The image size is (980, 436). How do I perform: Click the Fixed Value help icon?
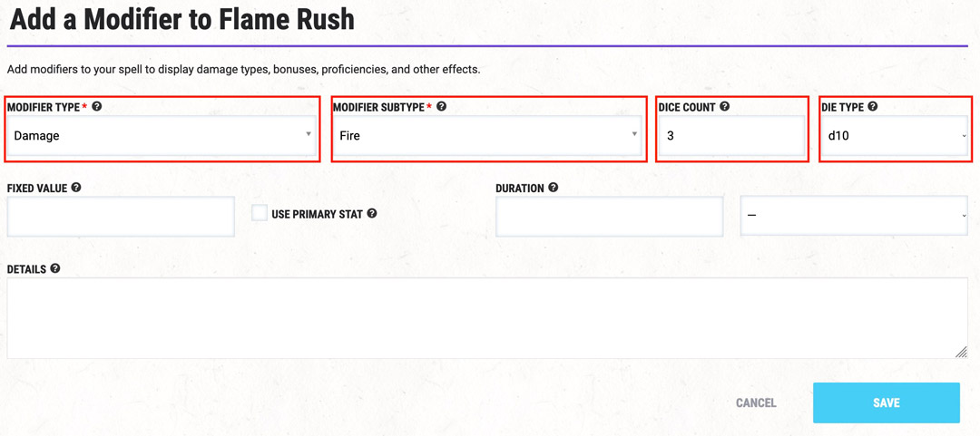point(75,188)
